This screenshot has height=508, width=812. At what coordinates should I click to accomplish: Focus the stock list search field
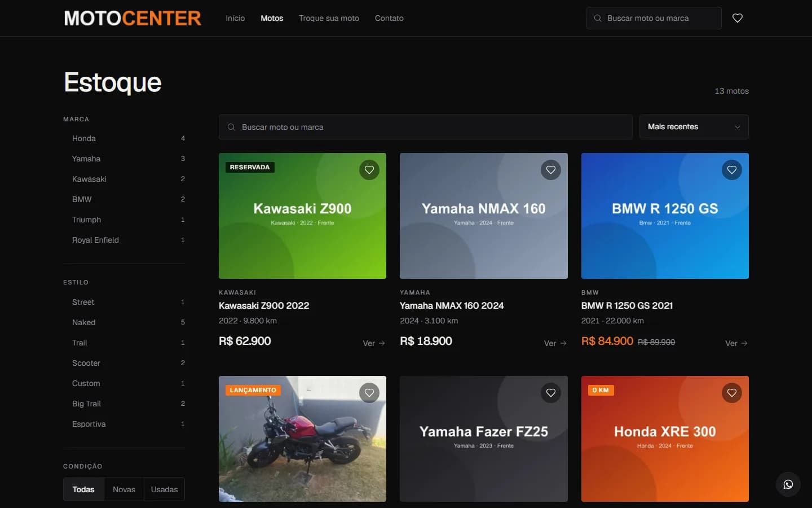pyautogui.click(x=426, y=127)
